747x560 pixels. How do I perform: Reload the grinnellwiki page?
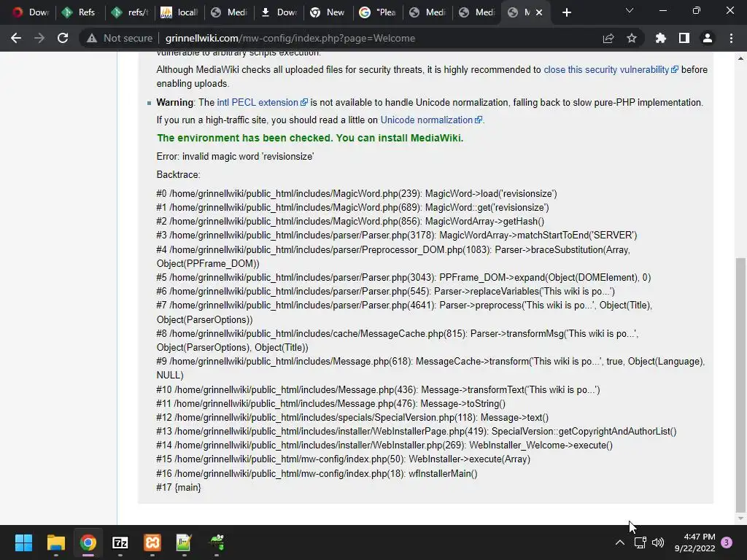pos(63,38)
